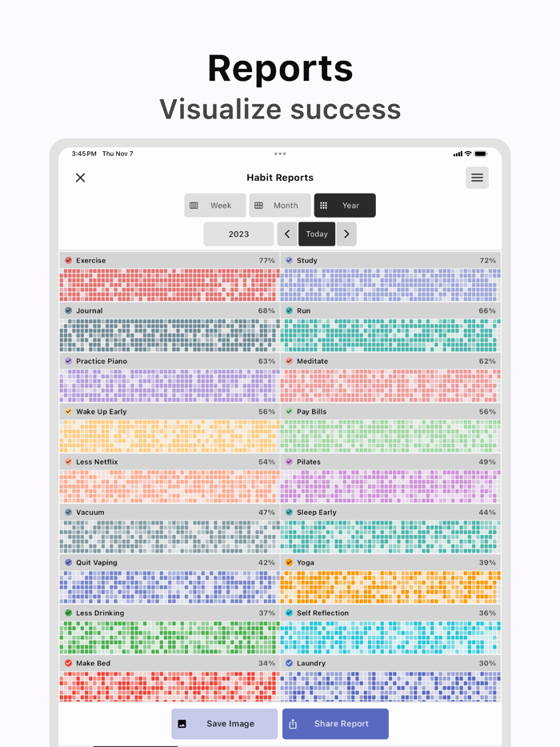Click the Exercise habit check icon
560x747 pixels.
pos(67,260)
